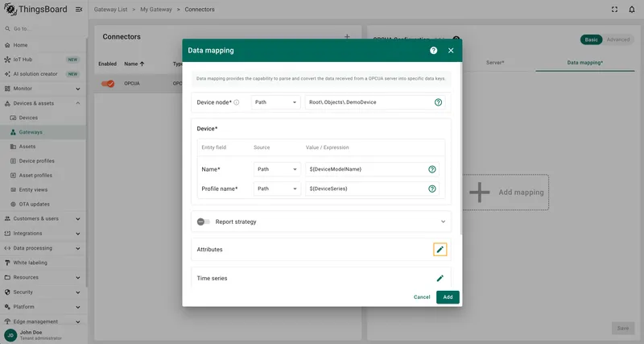
Task: Cancel the Data mapping dialog
Action: (422, 297)
